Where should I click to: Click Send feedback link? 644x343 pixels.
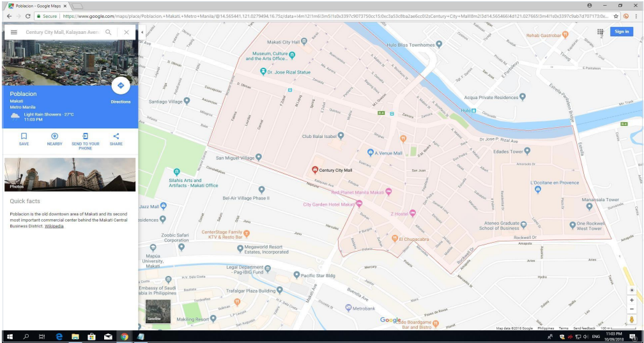(x=585, y=328)
